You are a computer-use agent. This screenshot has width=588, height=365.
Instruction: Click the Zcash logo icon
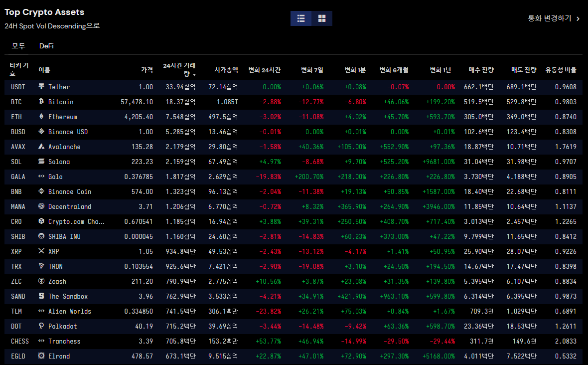[41, 281]
